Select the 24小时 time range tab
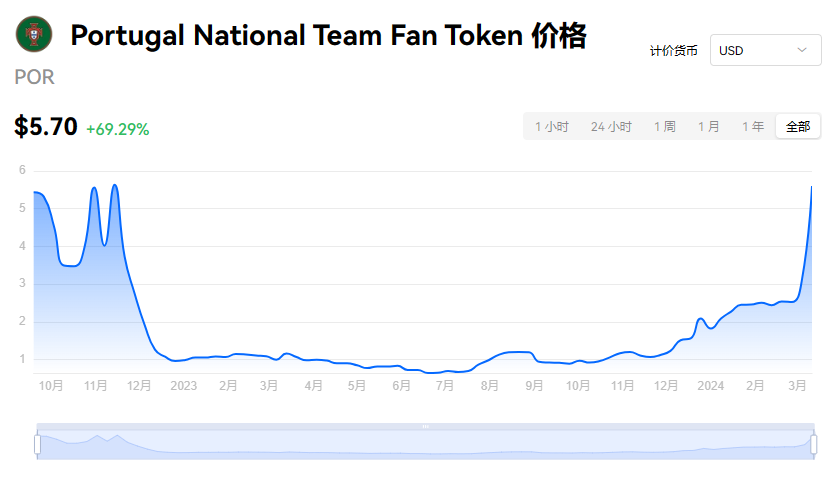This screenshot has height=483, width=829. coord(611,127)
